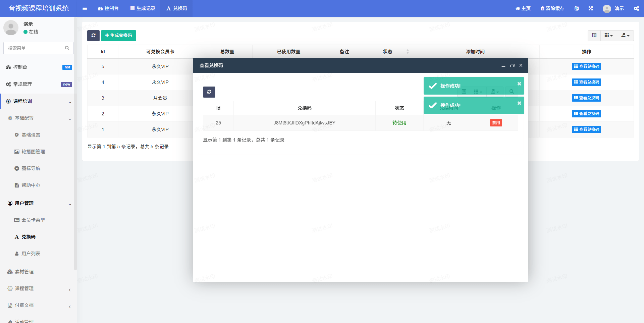Sort by the 状态 column header
Viewport: 644px width, 323px height.
pos(387,52)
